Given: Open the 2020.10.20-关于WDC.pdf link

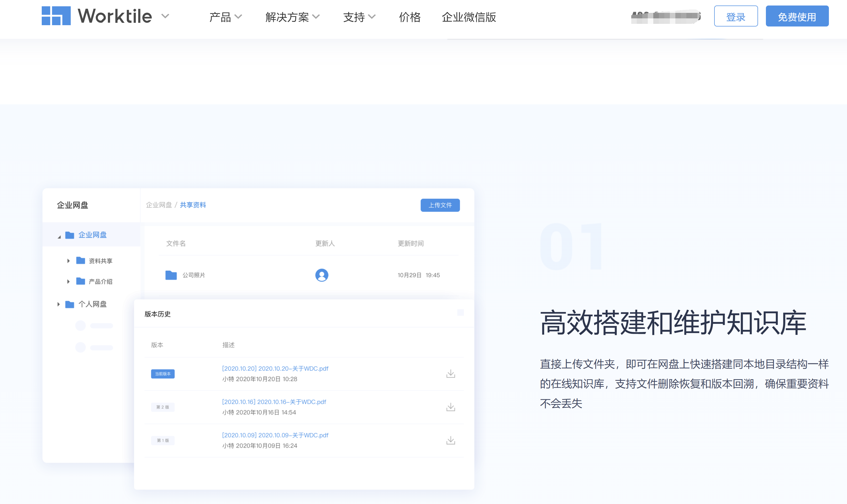Looking at the screenshot, I should coord(275,368).
